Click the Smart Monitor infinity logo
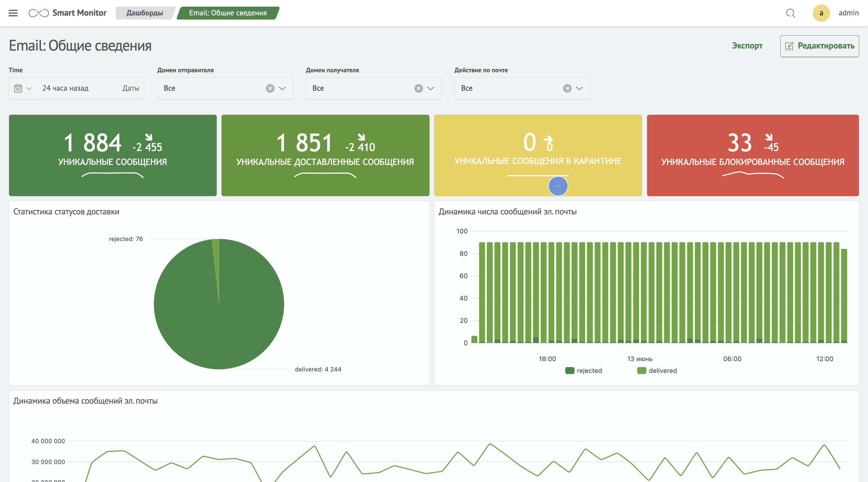Image resolution: width=868 pixels, height=482 pixels. tap(38, 13)
